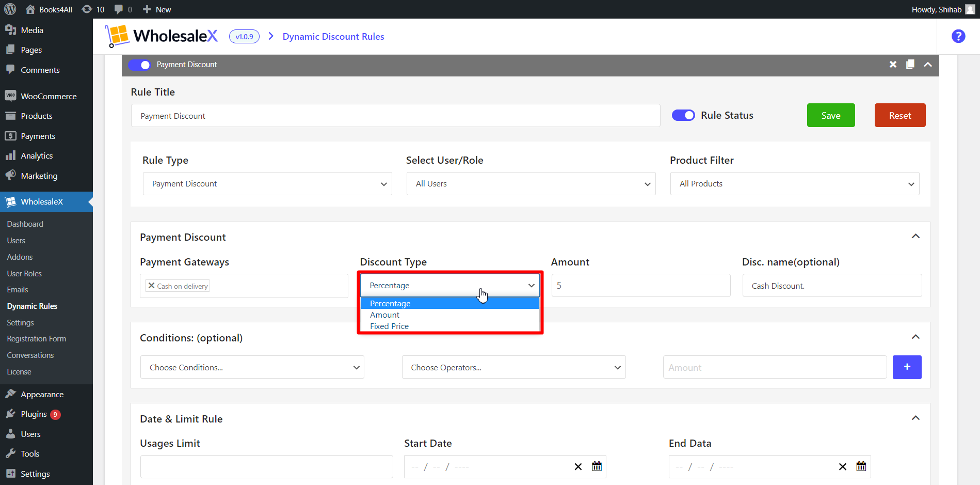Open License submenu link
The height and width of the screenshot is (485, 980).
[x=19, y=372]
